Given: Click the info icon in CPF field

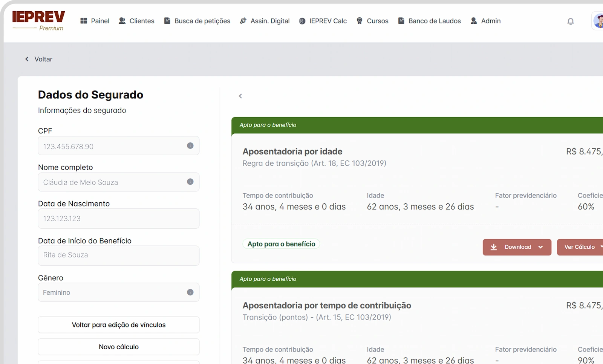Looking at the screenshot, I should point(190,145).
